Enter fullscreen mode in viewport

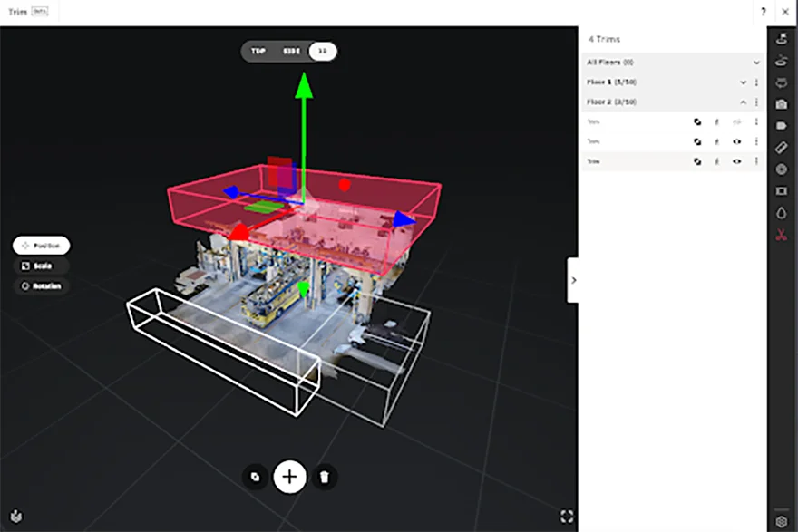[x=567, y=516]
